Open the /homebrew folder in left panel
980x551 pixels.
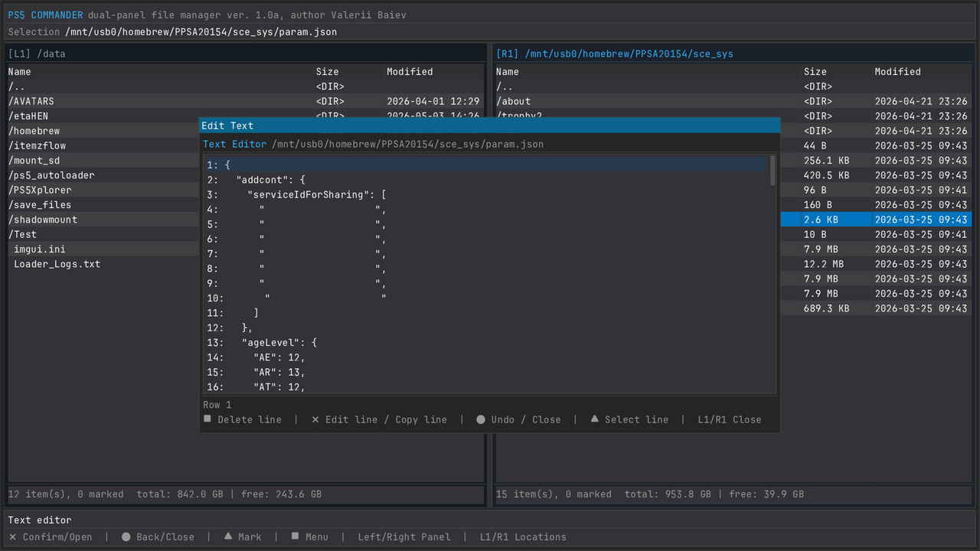pos(103,131)
